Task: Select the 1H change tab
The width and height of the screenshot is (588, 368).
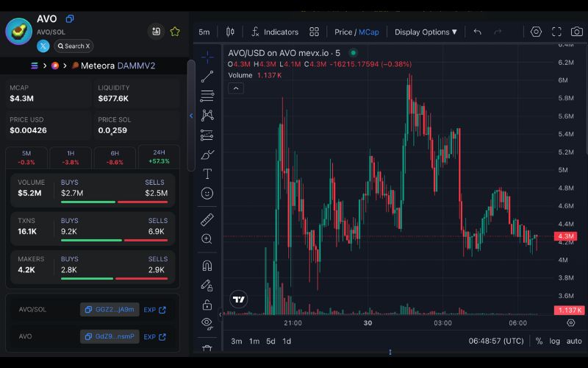Action: coord(71,158)
